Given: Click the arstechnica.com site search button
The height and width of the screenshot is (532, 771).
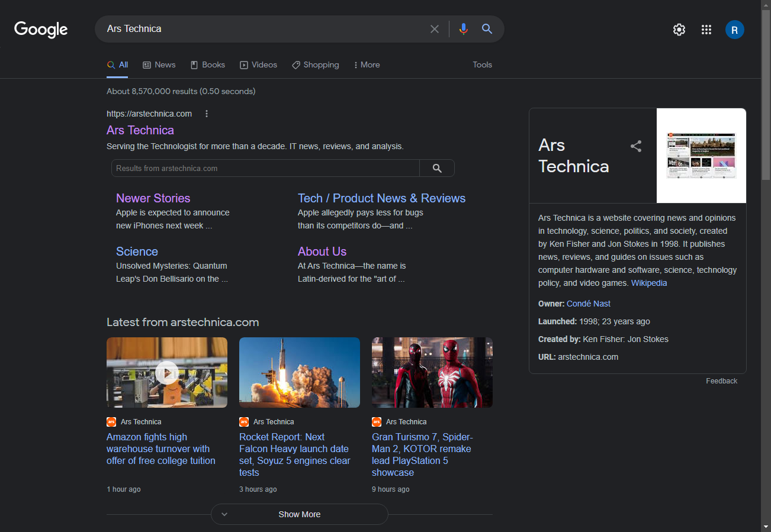Looking at the screenshot, I should click(x=437, y=168).
